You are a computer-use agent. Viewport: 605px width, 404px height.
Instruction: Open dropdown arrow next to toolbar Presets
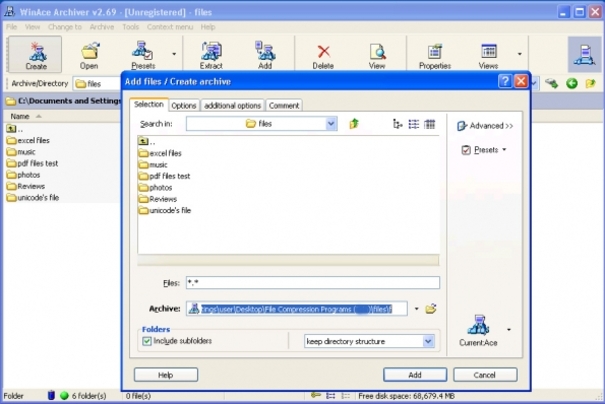174,54
